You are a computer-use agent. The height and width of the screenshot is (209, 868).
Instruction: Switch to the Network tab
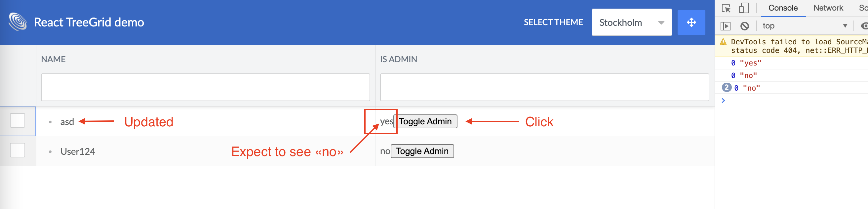[828, 8]
